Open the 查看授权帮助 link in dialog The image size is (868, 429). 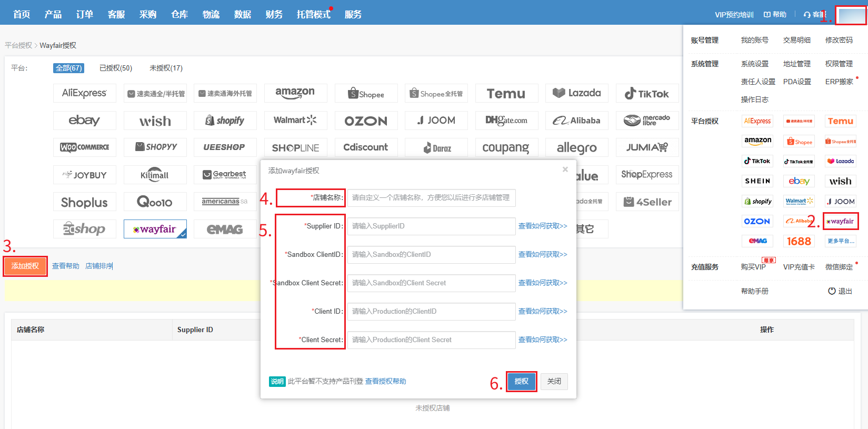pyautogui.click(x=386, y=381)
